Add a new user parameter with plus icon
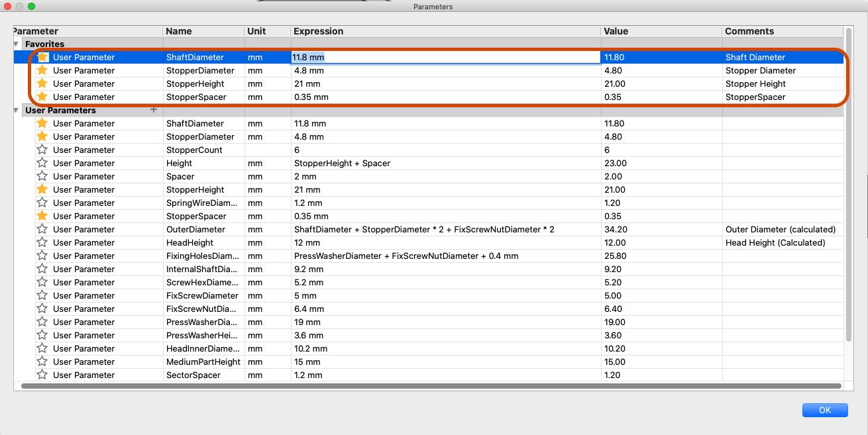Viewport: 868px width, 435px height. tap(154, 110)
